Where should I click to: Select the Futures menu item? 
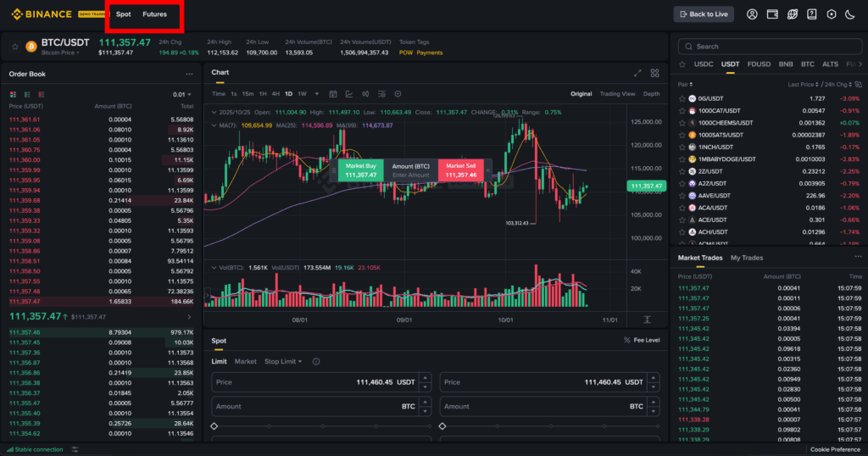pos(154,14)
